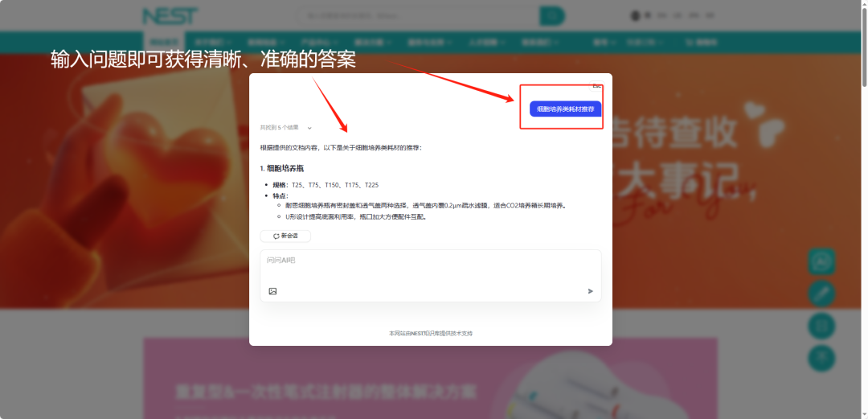Click the U形设计提高底面利用率 bullet text
This screenshot has height=419, width=868.
(x=355, y=217)
